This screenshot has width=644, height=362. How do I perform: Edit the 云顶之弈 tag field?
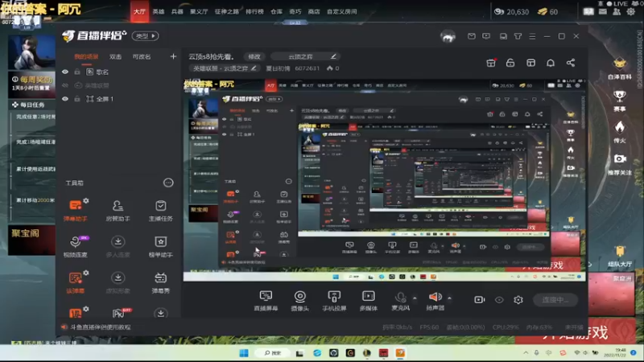point(306,56)
